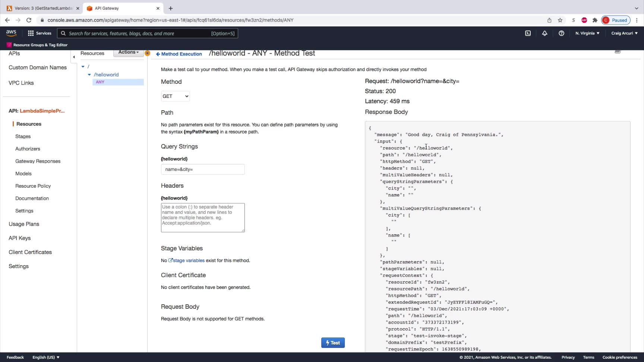Open a new browser tab
644x362 pixels.
coord(171,8)
